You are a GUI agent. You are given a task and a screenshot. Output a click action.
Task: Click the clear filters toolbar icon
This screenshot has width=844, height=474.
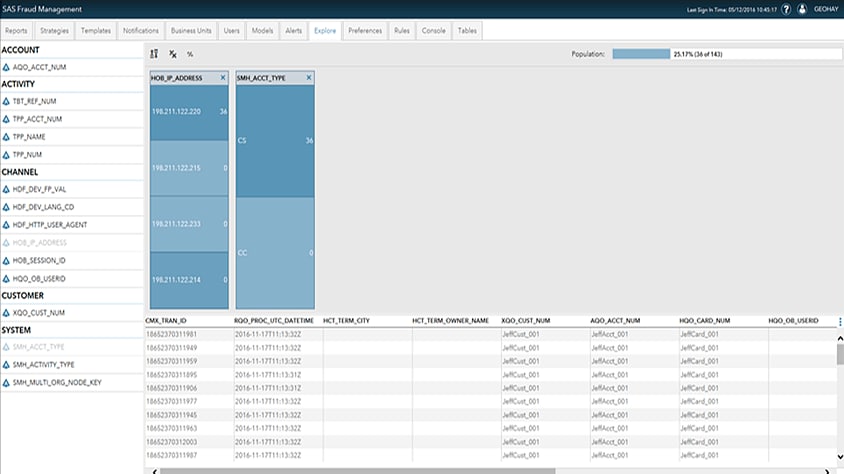coord(173,54)
